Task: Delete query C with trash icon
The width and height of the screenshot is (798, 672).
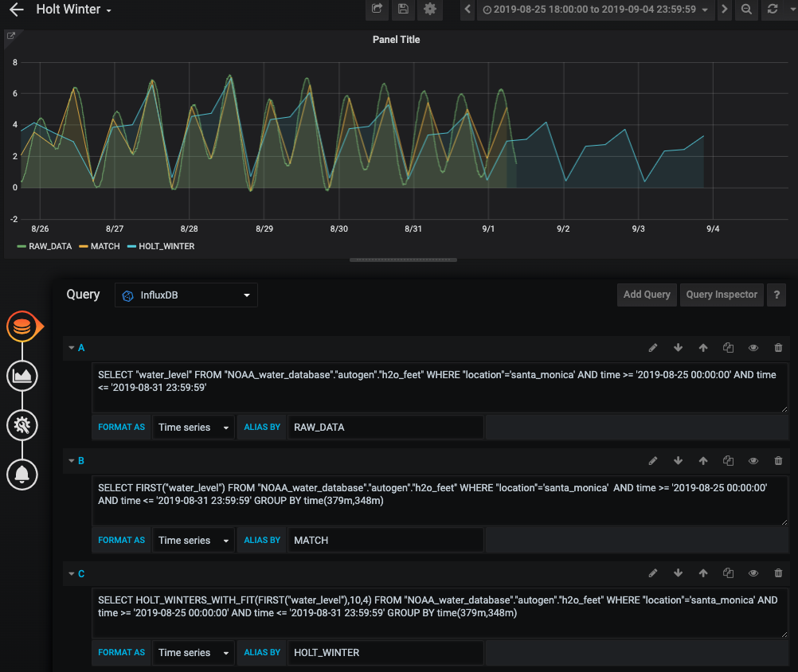Action: click(x=778, y=573)
